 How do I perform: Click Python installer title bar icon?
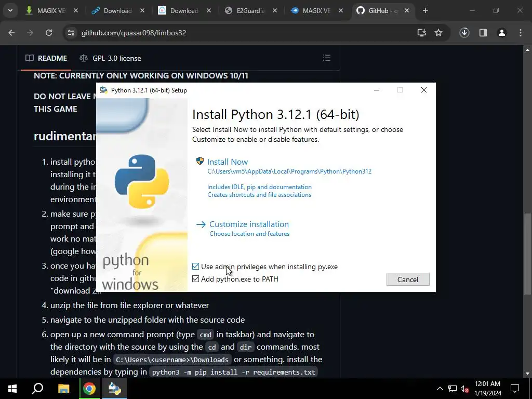(x=103, y=90)
